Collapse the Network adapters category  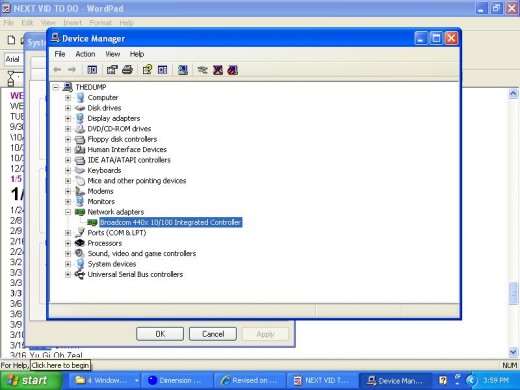point(68,212)
